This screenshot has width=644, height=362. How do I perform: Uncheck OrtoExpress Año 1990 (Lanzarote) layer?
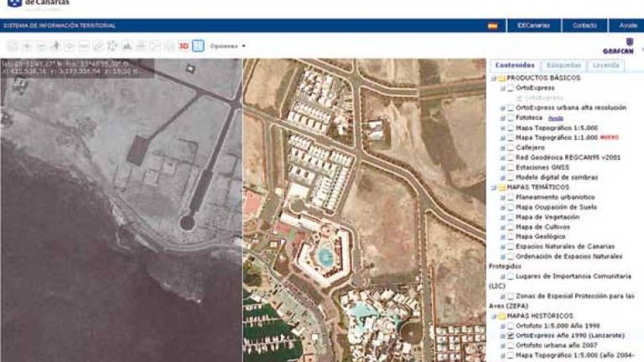coord(510,335)
